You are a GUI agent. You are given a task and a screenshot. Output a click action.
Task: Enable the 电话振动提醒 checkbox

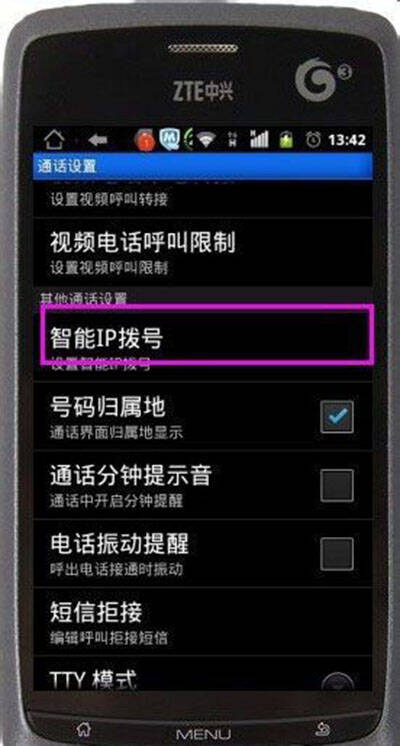pyautogui.click(x=337, y=553)
